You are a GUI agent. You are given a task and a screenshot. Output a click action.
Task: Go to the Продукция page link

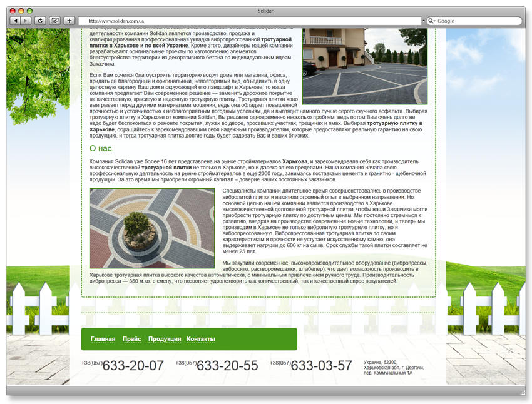click(165, 339)
